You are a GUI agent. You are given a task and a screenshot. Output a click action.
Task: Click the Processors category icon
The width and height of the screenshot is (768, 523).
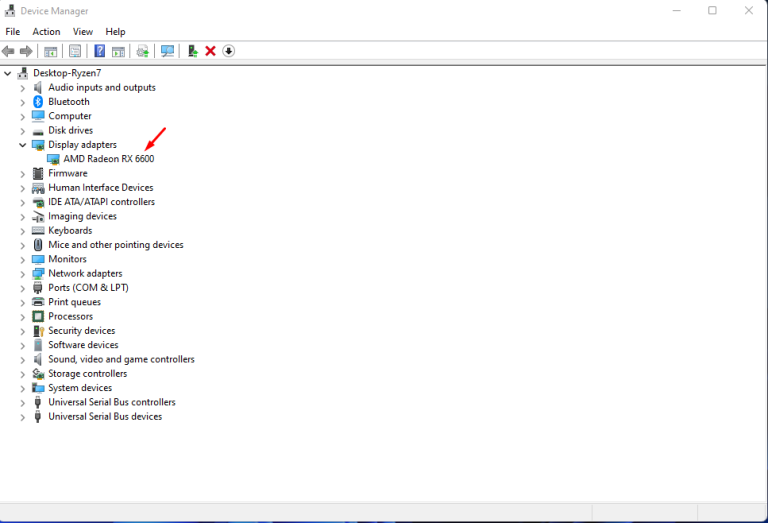[x=38, y=316]
